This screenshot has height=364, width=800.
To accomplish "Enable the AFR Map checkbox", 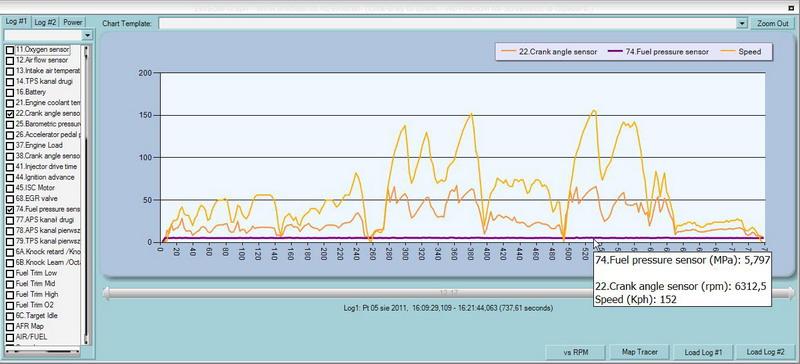I will (10, 327).
